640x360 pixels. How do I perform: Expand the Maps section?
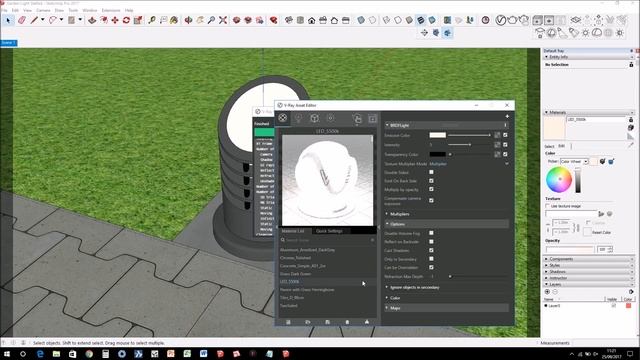pos(387,308)
